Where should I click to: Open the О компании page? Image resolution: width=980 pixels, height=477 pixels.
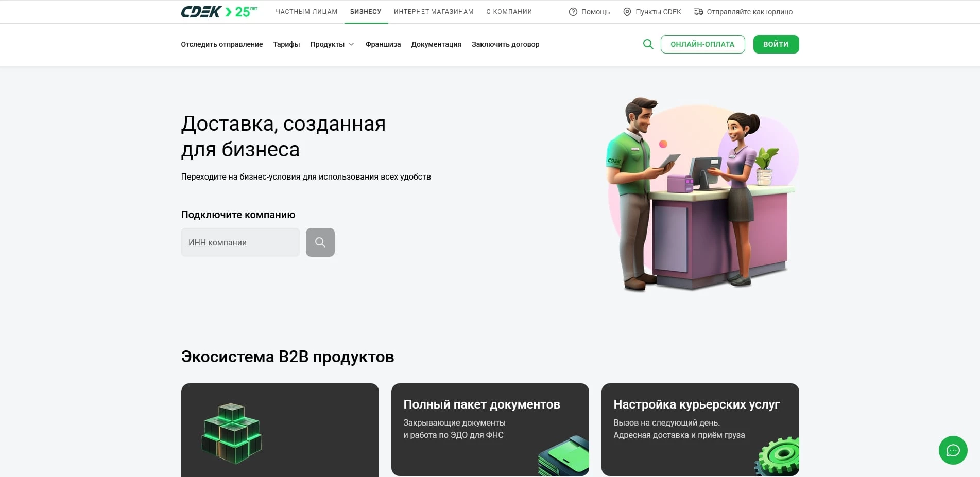pos(508,11)
